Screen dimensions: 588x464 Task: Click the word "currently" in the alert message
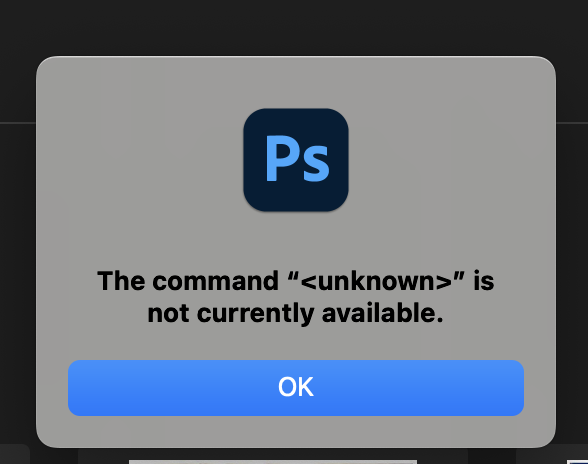(x=256, y=314)
